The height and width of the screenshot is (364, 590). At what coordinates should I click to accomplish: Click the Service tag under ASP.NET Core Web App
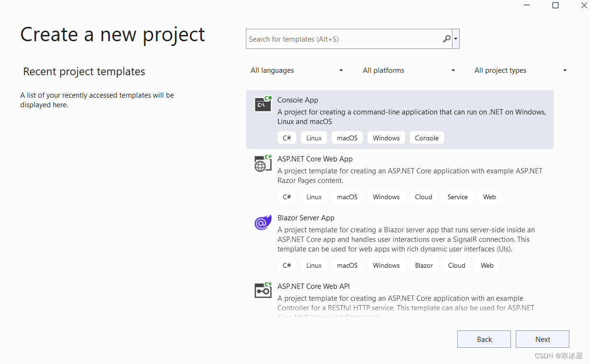457,196
